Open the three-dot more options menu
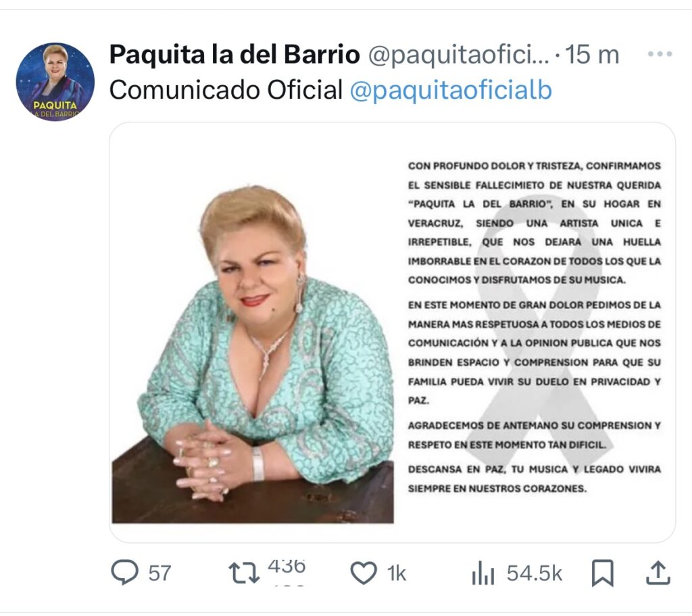 pos(660,54)
